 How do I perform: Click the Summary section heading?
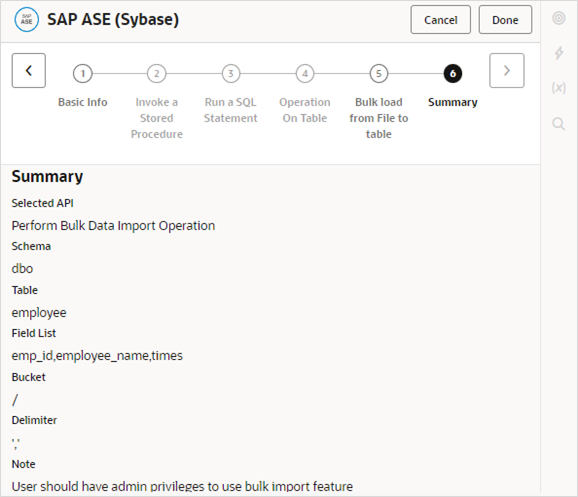(x=47, y=177)
